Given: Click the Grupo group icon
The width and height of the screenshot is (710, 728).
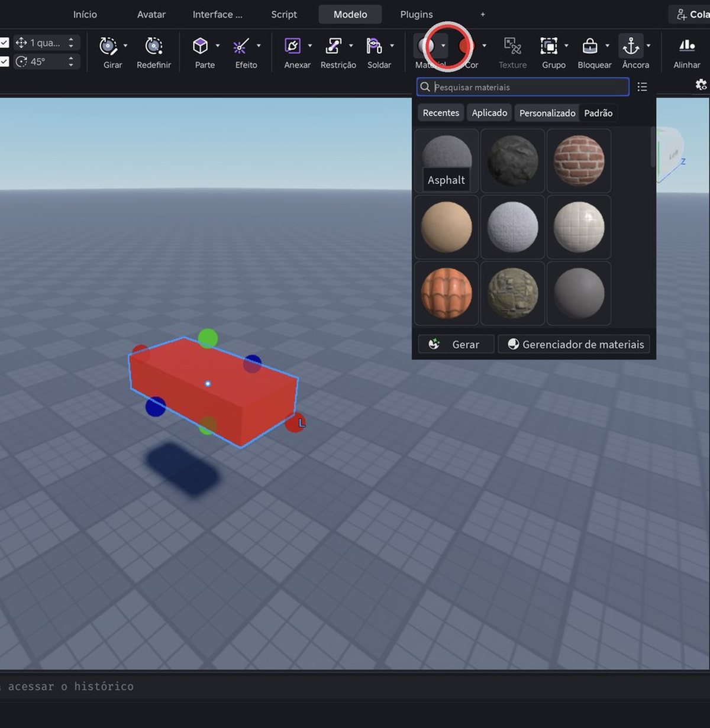Looking at the screenshot, I should click(x=548, y=46).
